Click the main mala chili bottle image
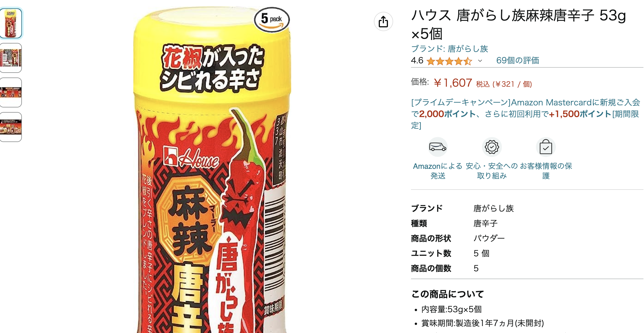Image resolution: width=644 pixels, height=333 pixels. tap(212, 170)
